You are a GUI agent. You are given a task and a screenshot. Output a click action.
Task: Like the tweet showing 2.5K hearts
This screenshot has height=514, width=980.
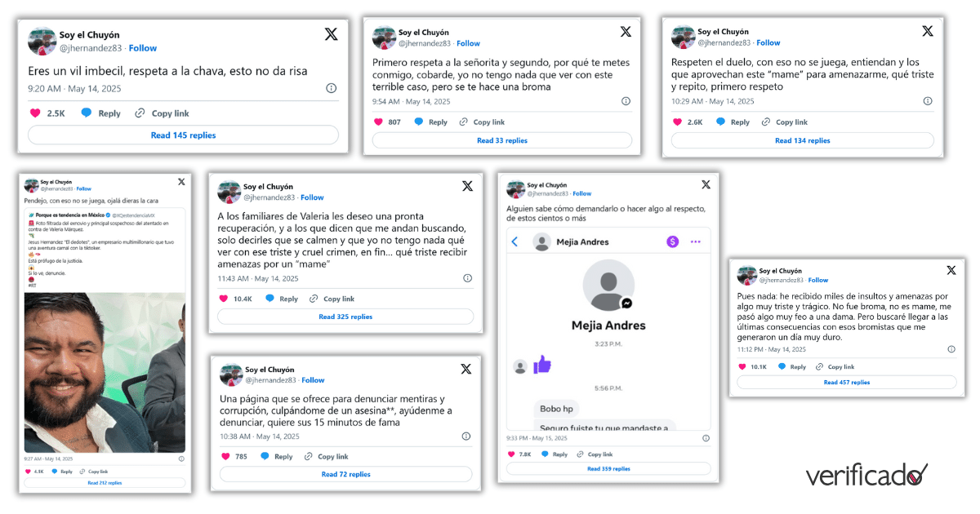(35, 113)
